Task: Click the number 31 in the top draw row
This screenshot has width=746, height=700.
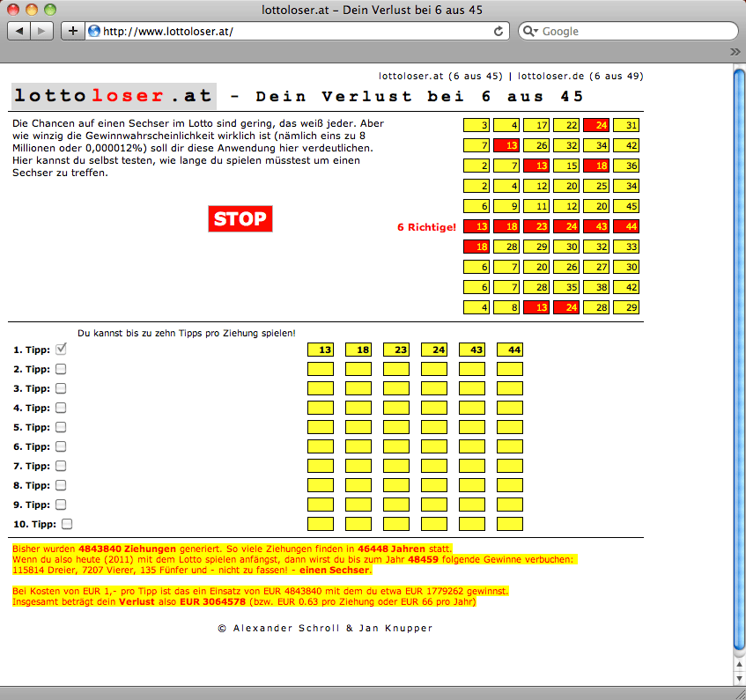Action: 626,125
